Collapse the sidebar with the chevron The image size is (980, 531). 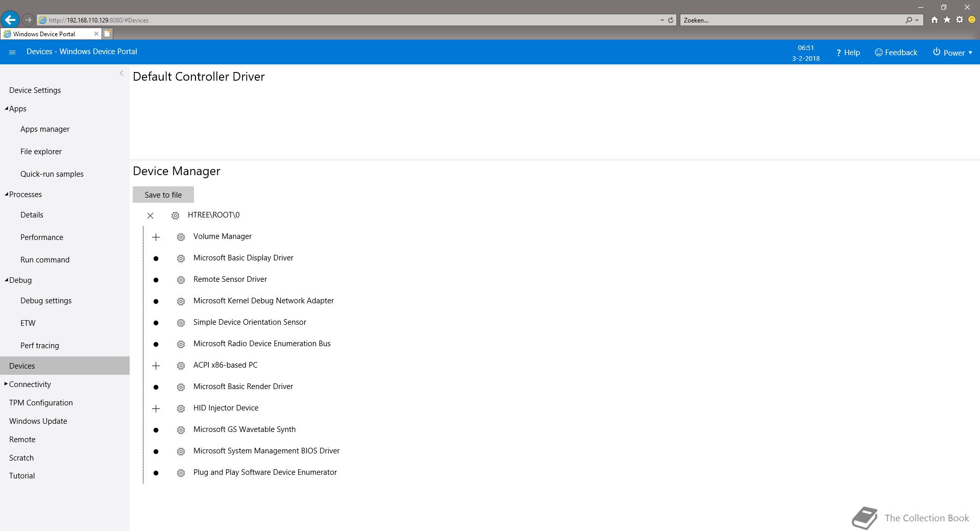pyautogui.click(x=121, y=73)
